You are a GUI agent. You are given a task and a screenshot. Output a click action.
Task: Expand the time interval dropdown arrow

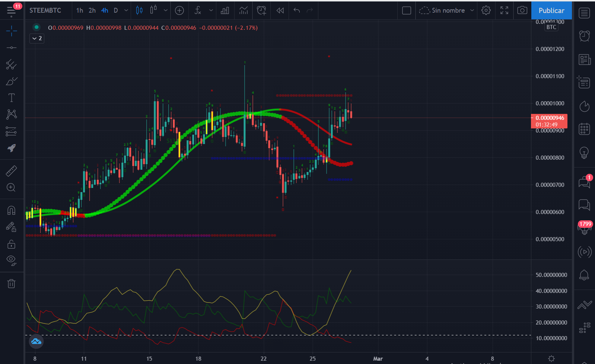coord(126,10)
